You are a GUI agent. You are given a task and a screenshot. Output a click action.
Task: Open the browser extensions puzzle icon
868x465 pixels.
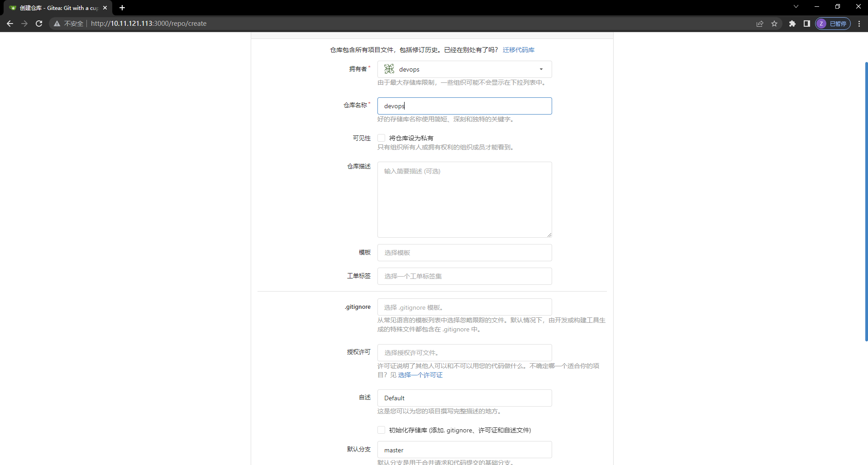pos(792,24)
